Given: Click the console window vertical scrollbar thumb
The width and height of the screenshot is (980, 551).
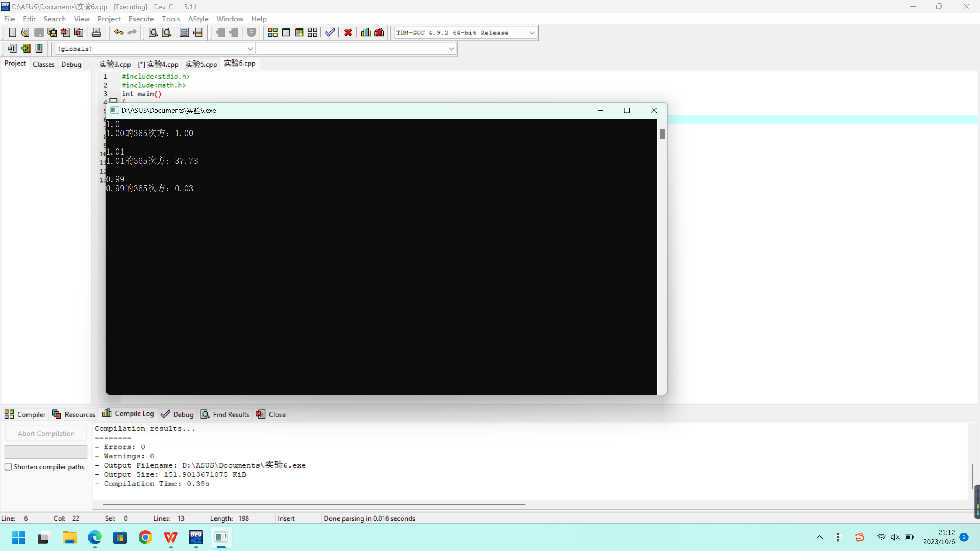Looking at the screenshot, I should pyautogui.click(x=662, y=134).
